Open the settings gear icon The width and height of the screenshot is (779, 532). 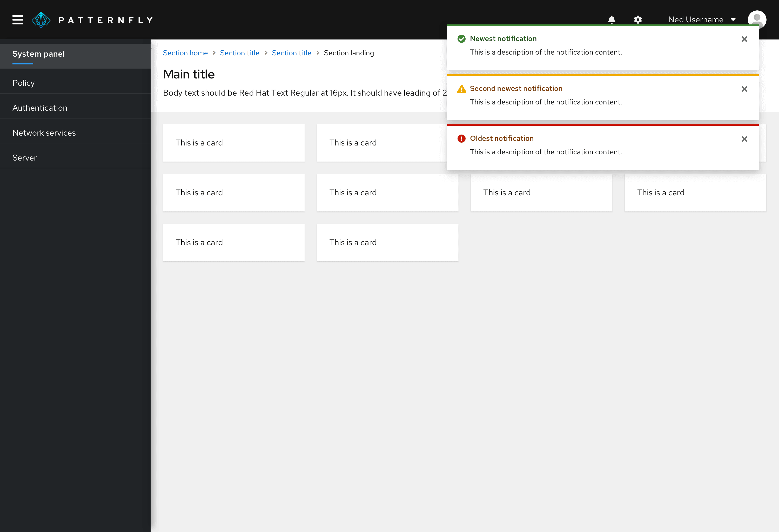click(x=638, y=19)
